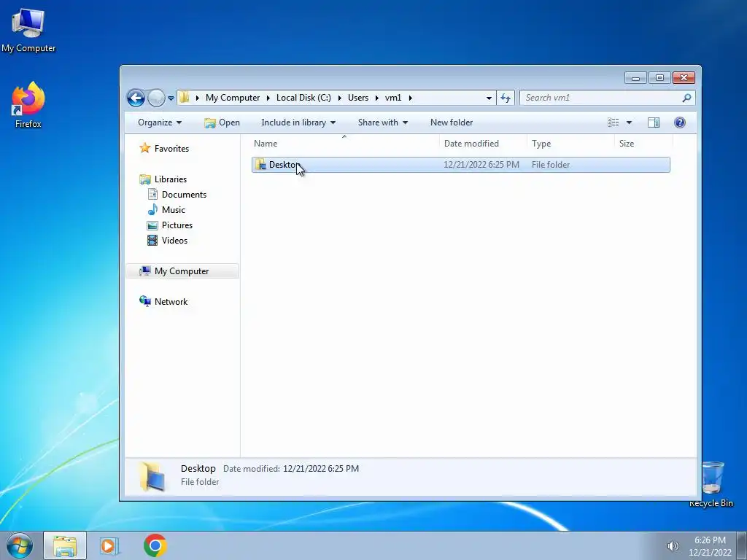Screen dimensions: 747x560
Task: Expand arrow after My Computer breadcrumb
Action: tap(268, 98)
